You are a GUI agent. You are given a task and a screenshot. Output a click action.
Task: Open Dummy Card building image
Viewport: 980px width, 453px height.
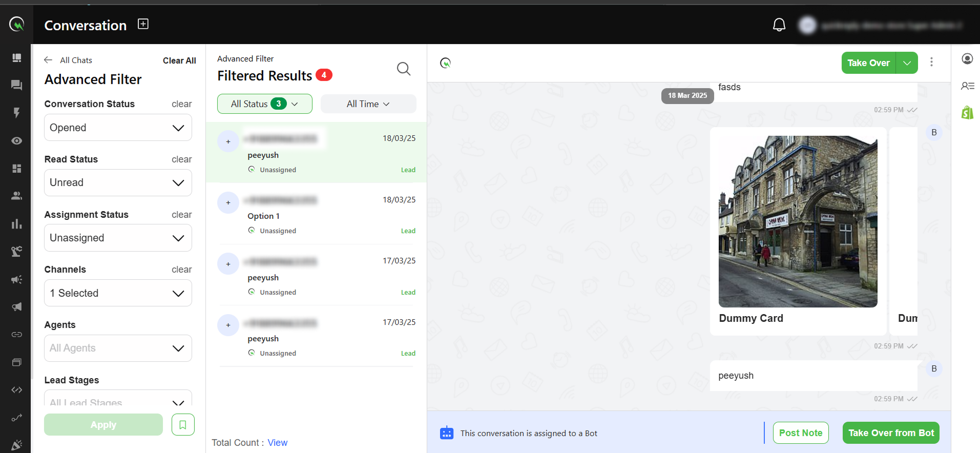(798, 221)
